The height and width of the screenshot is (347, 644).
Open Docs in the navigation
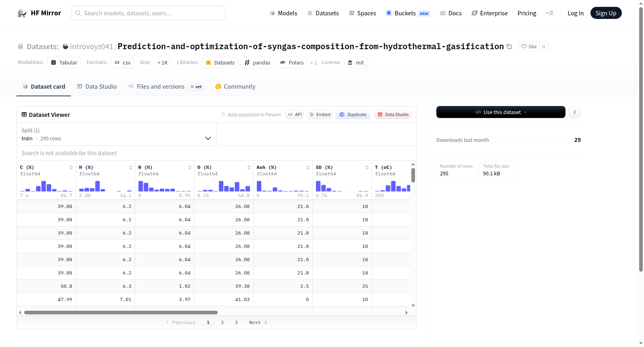(450, 13)
